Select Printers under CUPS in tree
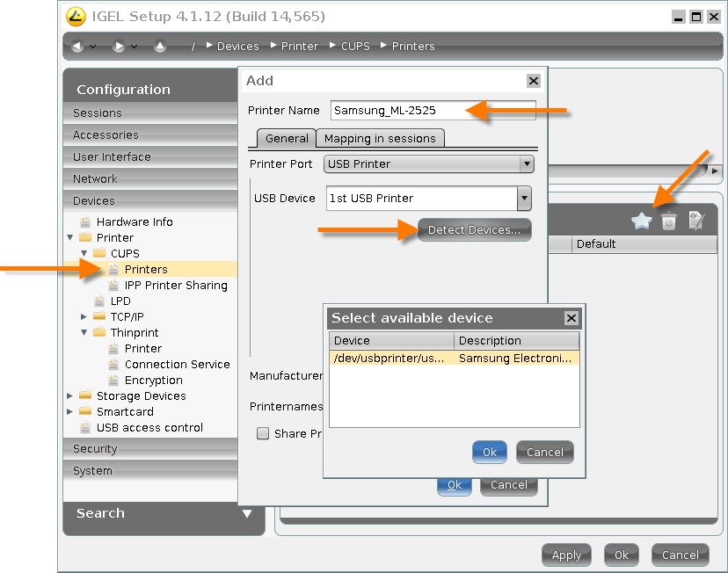Viewport: 728px width, 573px height. [x=146, y=269]
